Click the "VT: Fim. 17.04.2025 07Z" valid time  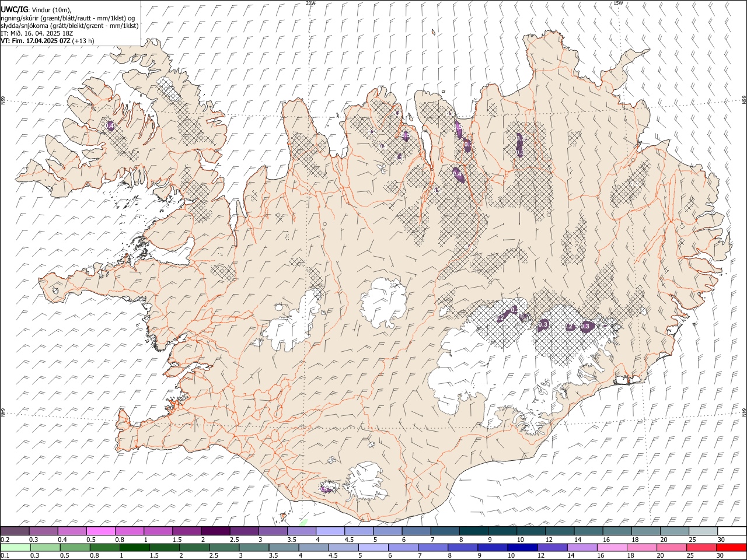[x=36, y=41]
